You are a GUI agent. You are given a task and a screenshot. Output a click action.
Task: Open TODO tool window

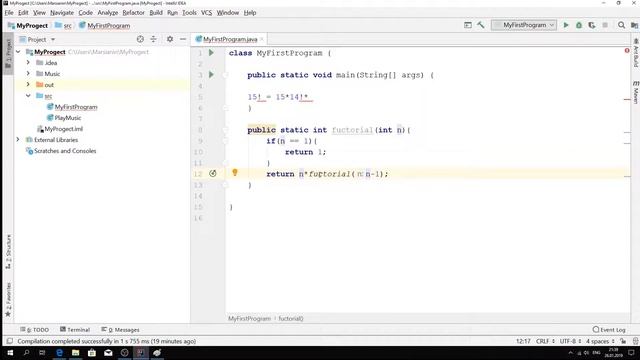[35, 330]
